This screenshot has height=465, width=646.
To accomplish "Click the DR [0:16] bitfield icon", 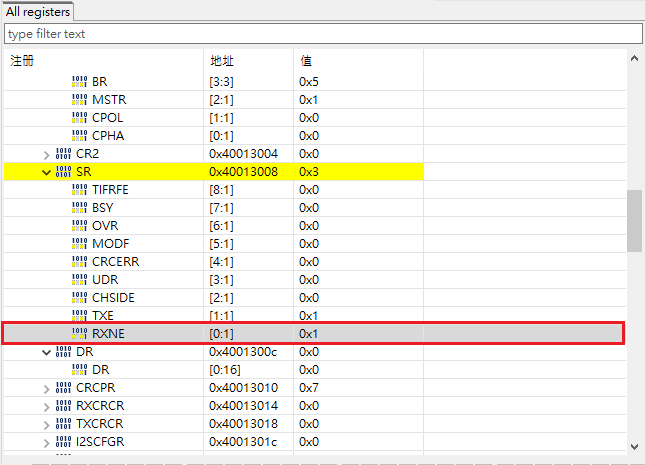I will [80, 369].
